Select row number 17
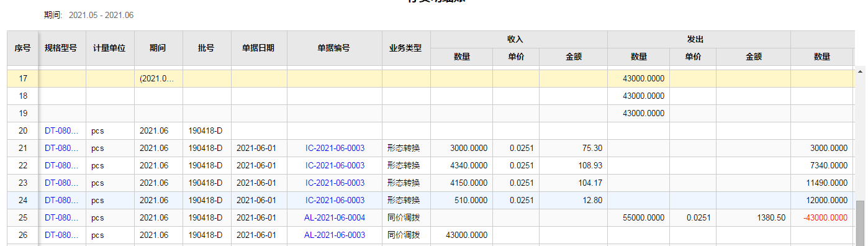868x246 pixels. [23, 79]
